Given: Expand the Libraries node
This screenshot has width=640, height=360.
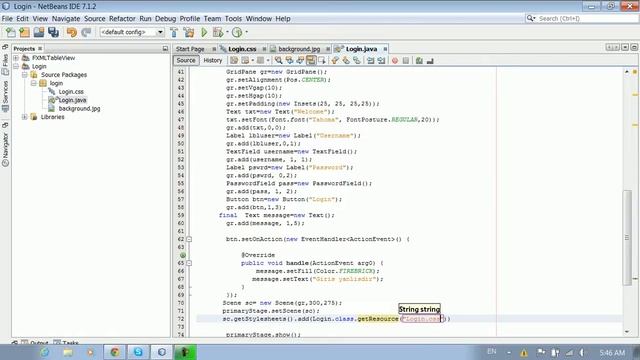Looking at the screenshot, I should pyautogui.click(x=25, y=117).
